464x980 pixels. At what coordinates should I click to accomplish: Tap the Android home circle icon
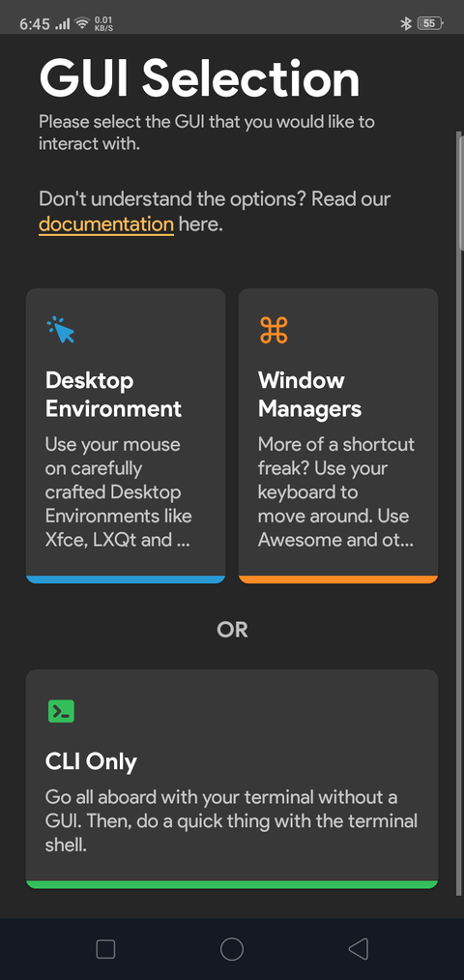pyautogui.click(x=232, y=949)
